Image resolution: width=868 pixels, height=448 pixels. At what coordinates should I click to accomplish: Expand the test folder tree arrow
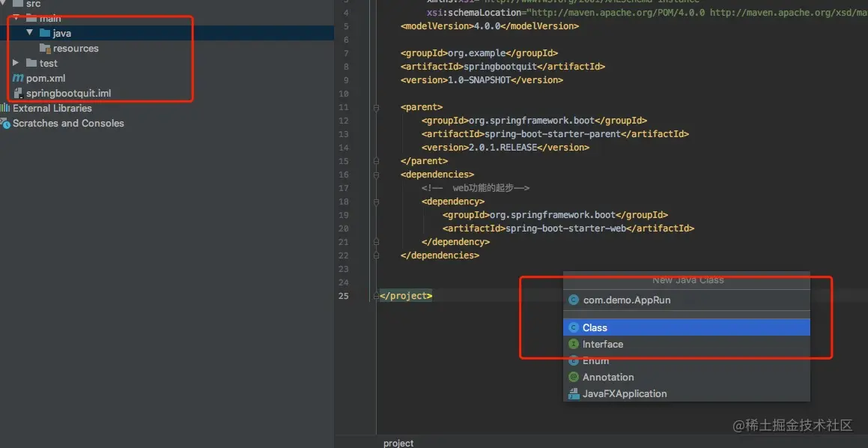[x=16, y=63]
